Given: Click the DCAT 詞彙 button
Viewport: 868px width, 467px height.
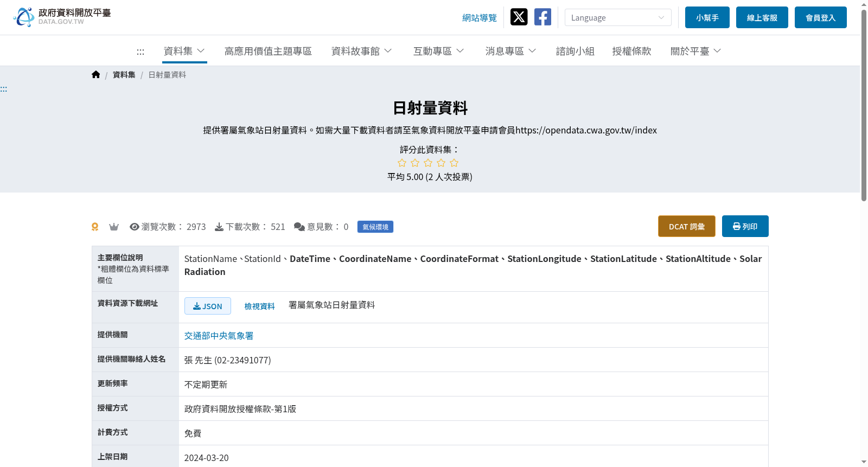Looking at the screenshot, I should tap(687, 226).
